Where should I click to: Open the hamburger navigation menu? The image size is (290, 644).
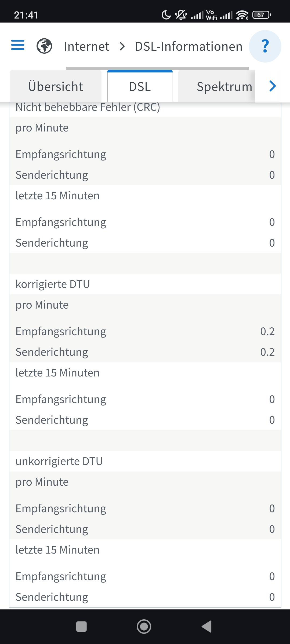coord(18,45)
